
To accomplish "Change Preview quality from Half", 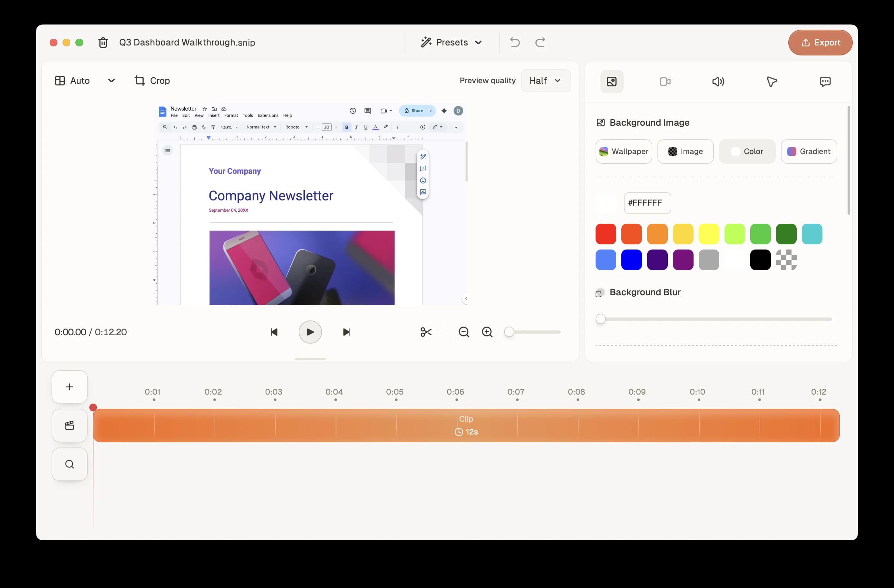I will click(x=546, y=80).
